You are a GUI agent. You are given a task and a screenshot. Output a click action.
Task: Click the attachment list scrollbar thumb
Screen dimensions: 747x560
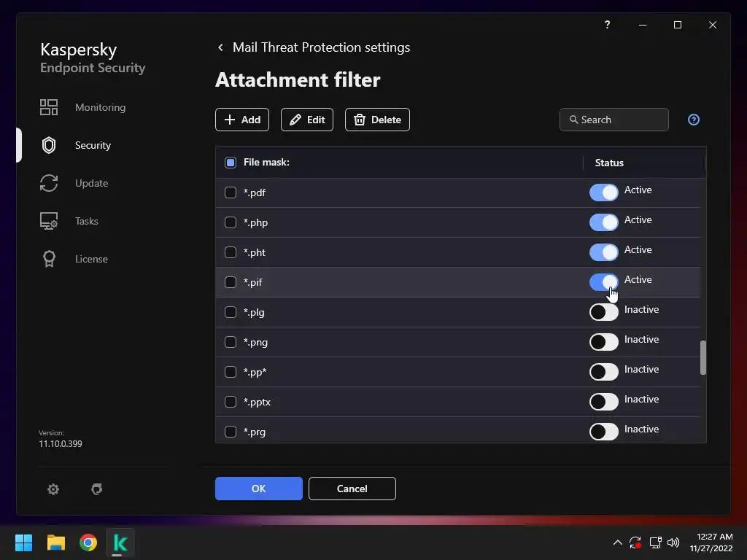pos(703,357)
